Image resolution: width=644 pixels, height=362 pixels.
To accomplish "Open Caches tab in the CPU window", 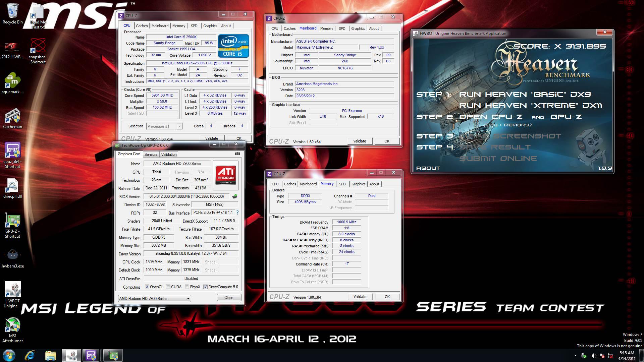I will point(142,26).
